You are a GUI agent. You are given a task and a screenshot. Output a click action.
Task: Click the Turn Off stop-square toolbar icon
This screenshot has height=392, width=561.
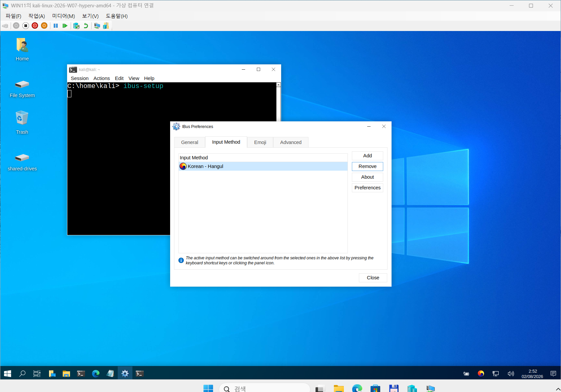coord(26,26)
